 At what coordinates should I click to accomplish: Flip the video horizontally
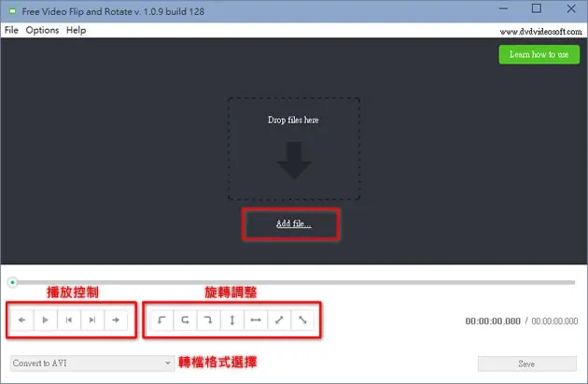pyautogui.click(x=256, y=320)
